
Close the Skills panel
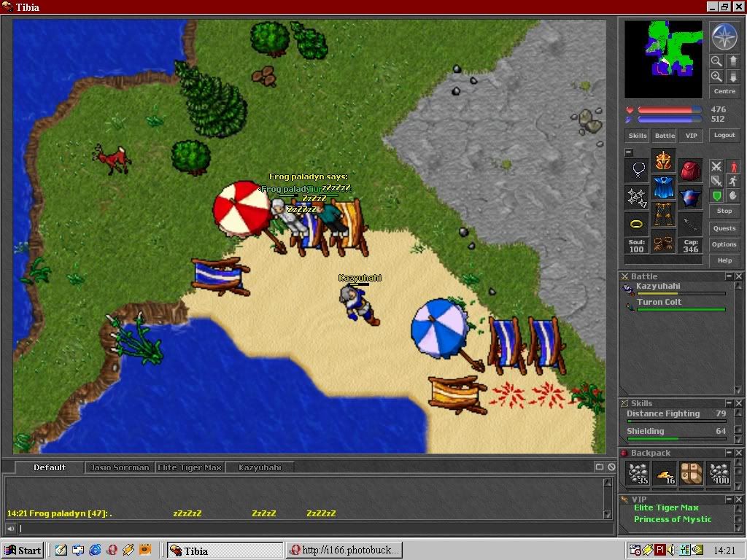[x=738, y=403]
